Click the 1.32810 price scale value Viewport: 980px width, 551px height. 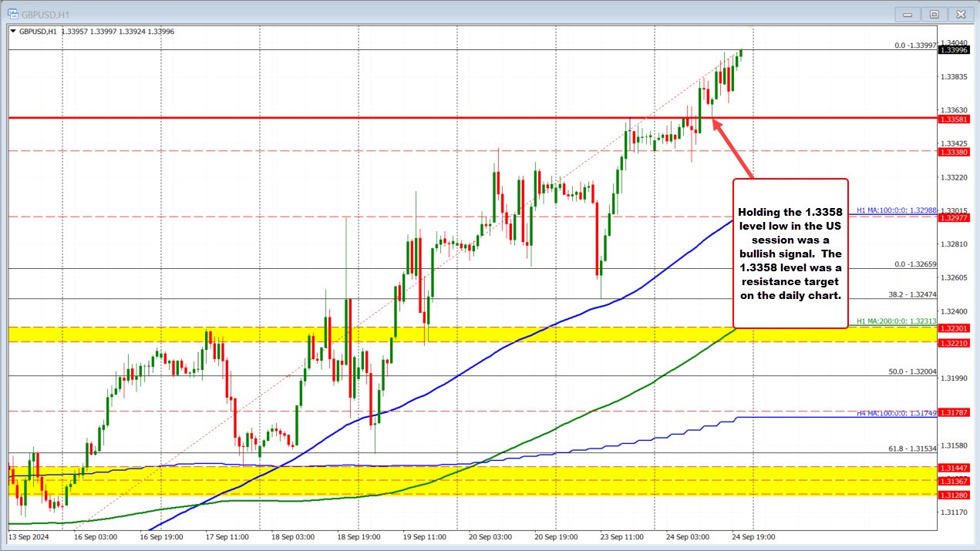click(x=954, y=244)
